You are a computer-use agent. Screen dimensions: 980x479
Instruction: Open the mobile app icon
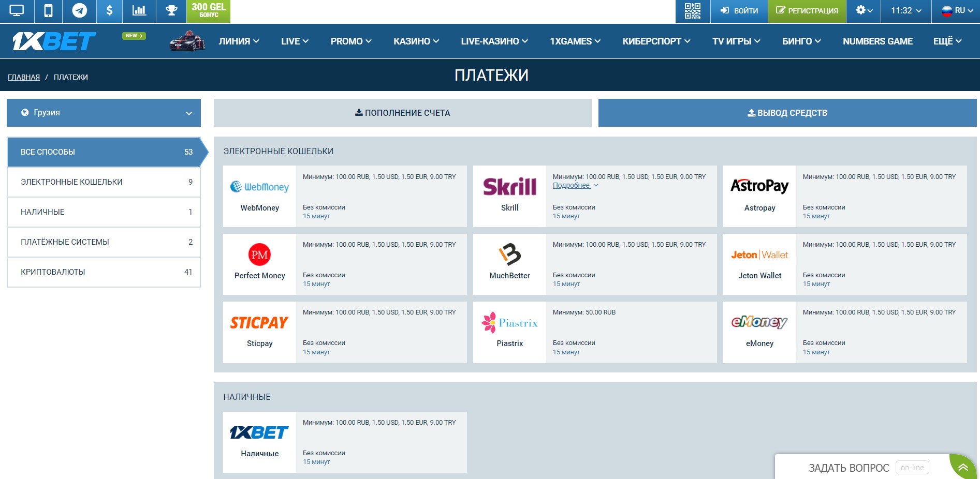[48, 11]
